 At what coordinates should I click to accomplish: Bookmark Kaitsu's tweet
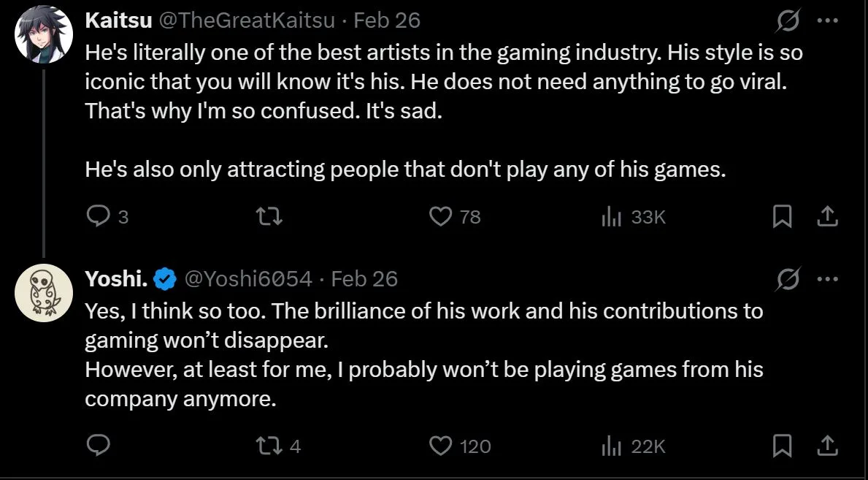coord(783,216)
